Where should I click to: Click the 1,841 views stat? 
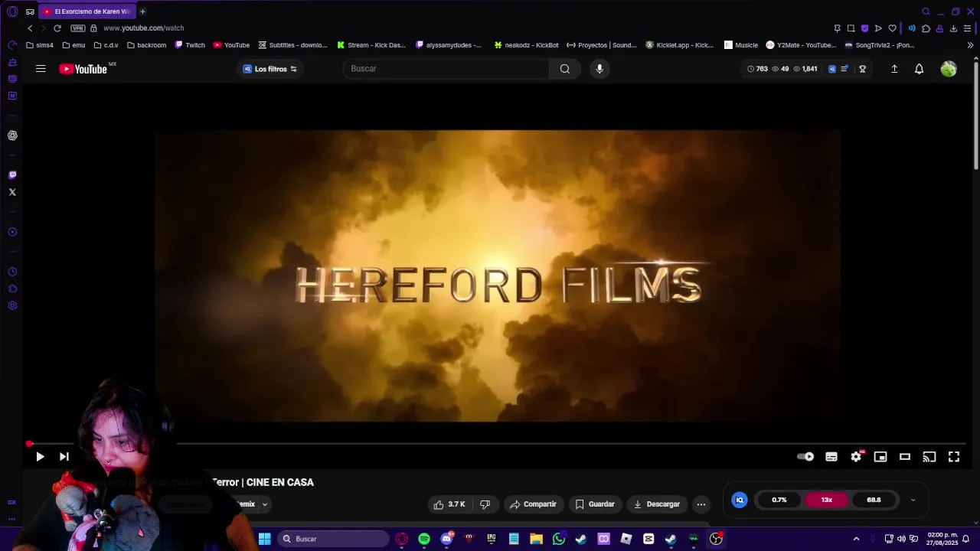(x=805, y=69)
